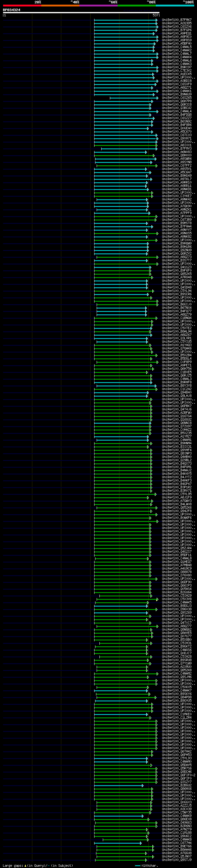Click the red ~20% identity legend bar

[x=22, y=6]
